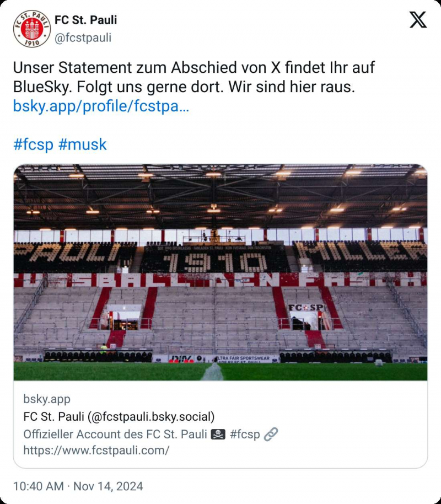Open card title FC St. Pauli (@fcstpauli.bsky.social)
This screenshot has width=441, height=504.
(x=119, y=416)
